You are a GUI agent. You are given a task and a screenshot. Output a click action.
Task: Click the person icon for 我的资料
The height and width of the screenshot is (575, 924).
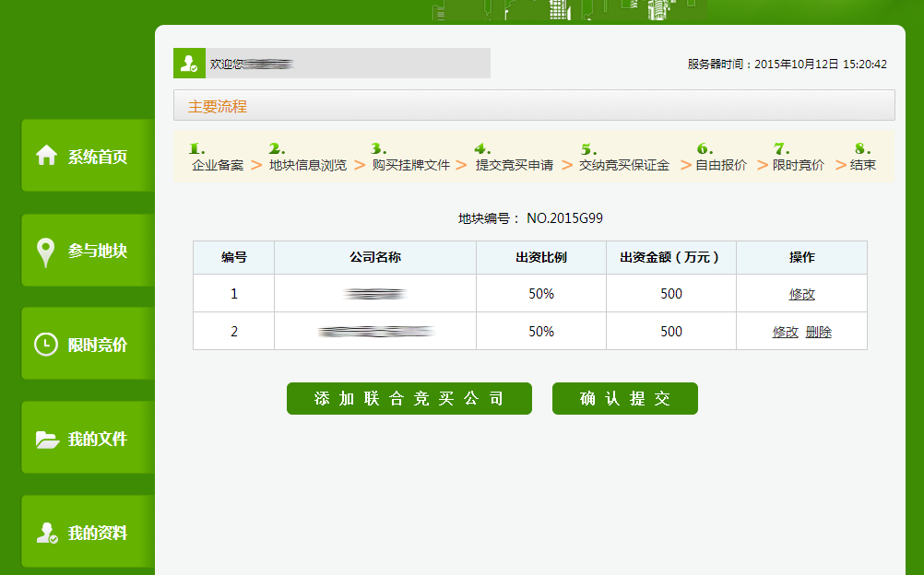46,533
